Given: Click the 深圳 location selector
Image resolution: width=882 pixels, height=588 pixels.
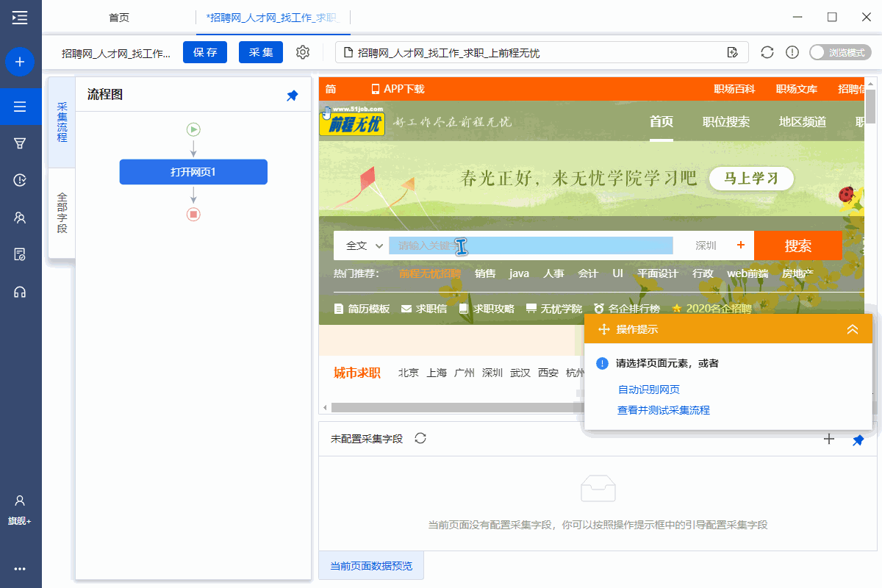Looking at the screenshot, I should (706, 245).
